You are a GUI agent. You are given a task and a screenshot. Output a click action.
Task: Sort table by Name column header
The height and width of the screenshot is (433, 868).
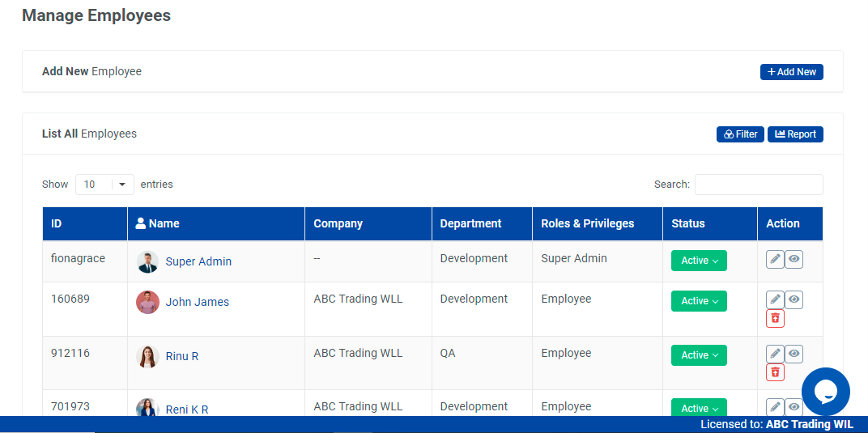[x=164, y=223]
